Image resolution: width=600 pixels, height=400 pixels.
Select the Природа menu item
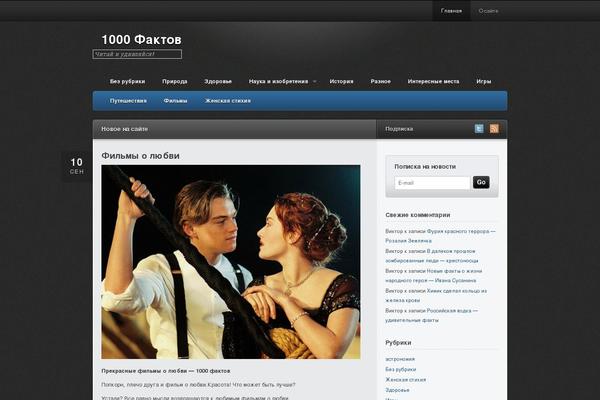coord(174,81)
